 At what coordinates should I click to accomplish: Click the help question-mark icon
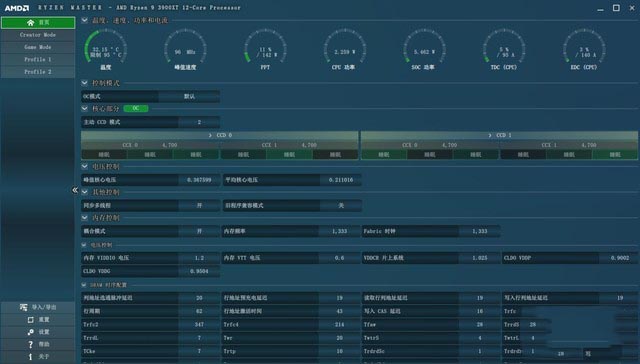tap(30, 344)
